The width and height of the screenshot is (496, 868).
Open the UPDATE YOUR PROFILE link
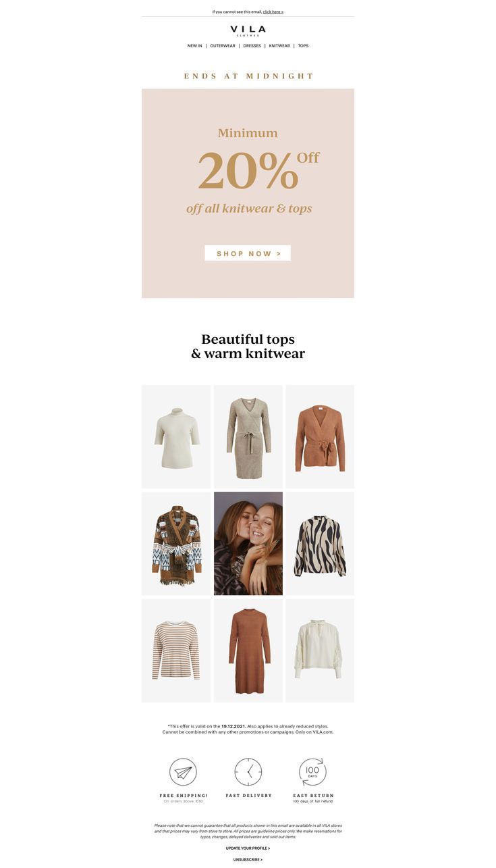point(248,848)
